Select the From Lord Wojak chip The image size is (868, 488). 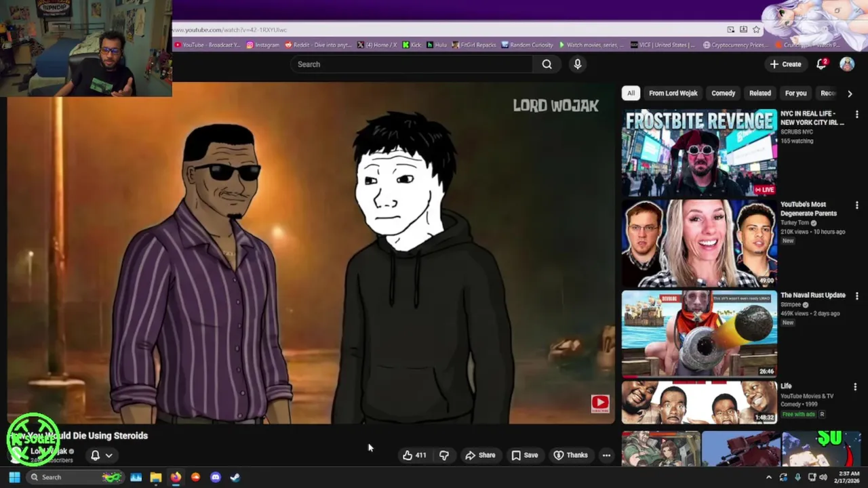(x=673, y=93)
